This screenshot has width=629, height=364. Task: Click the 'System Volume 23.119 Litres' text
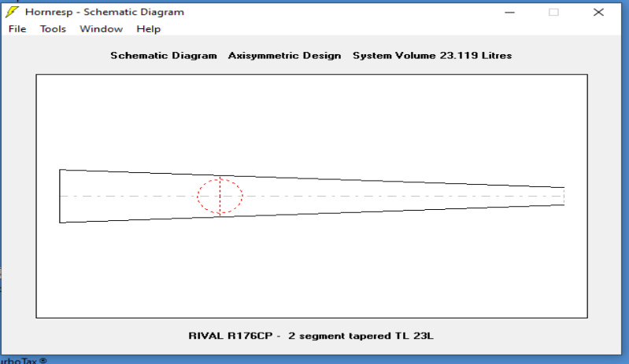432,56
